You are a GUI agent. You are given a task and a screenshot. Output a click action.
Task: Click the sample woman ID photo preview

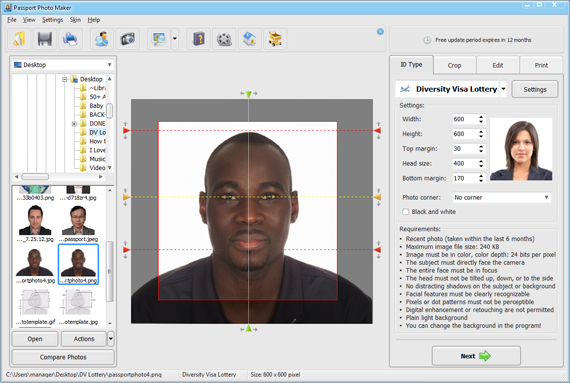tap(521, 149)
